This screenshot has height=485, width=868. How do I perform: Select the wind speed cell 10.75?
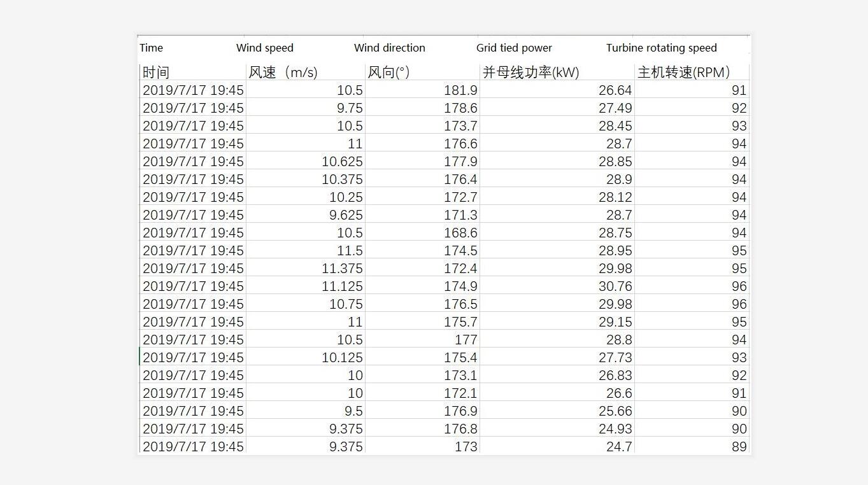(x=305, y=304)
